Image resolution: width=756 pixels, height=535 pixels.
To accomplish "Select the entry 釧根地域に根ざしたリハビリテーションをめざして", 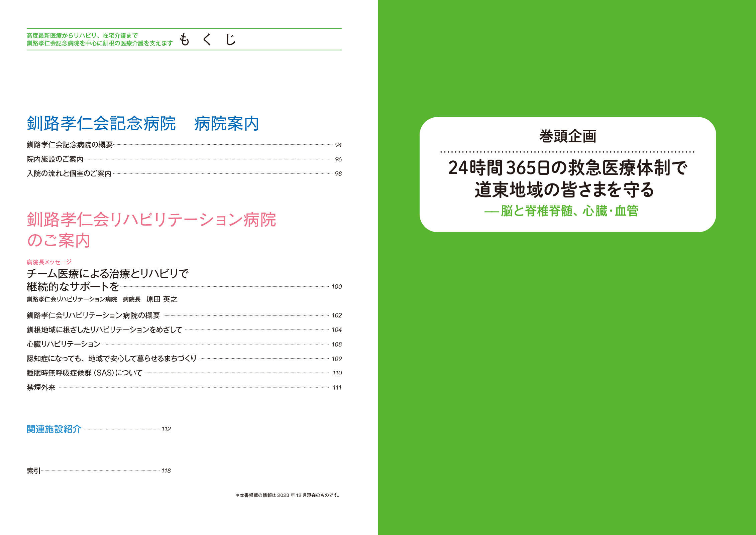I will (x=104, y=330).
